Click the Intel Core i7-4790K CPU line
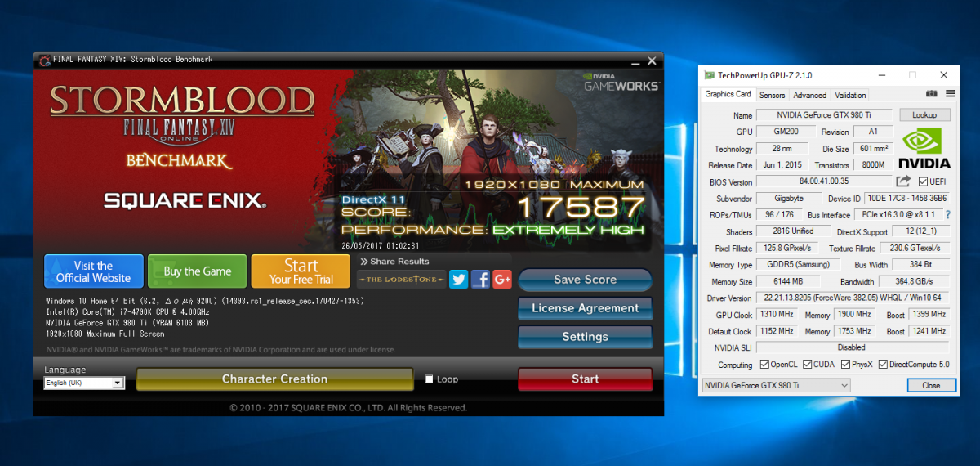 pos(127,312)
